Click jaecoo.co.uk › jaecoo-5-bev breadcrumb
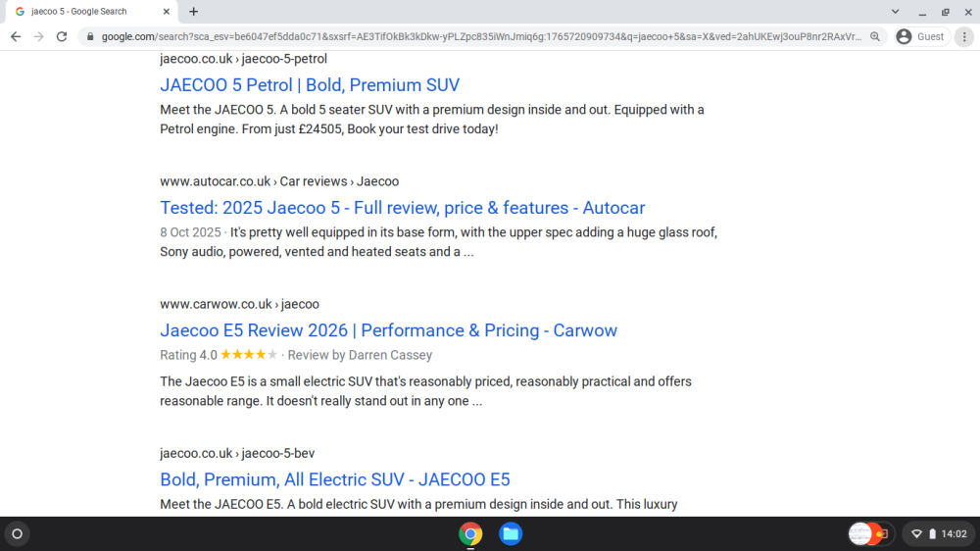 (237, 453)
